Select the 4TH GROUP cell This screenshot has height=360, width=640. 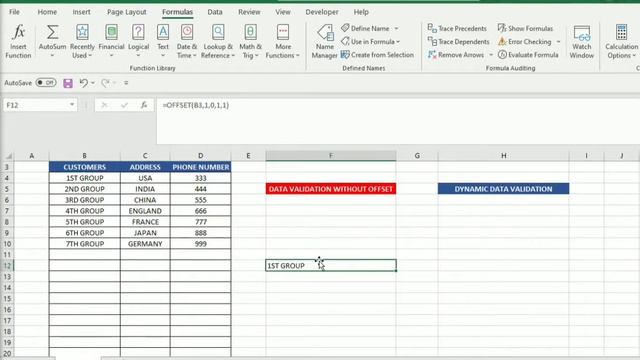(84, 211)
